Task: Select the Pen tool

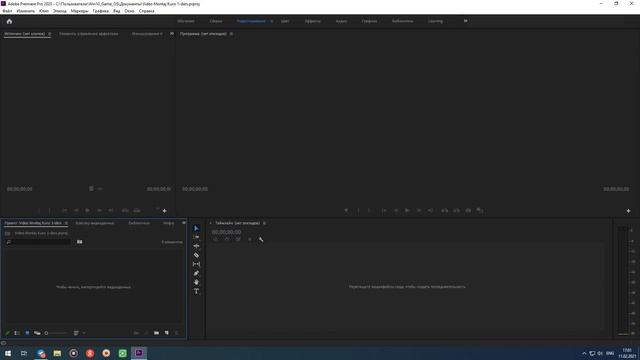Action: pos(196,273)
